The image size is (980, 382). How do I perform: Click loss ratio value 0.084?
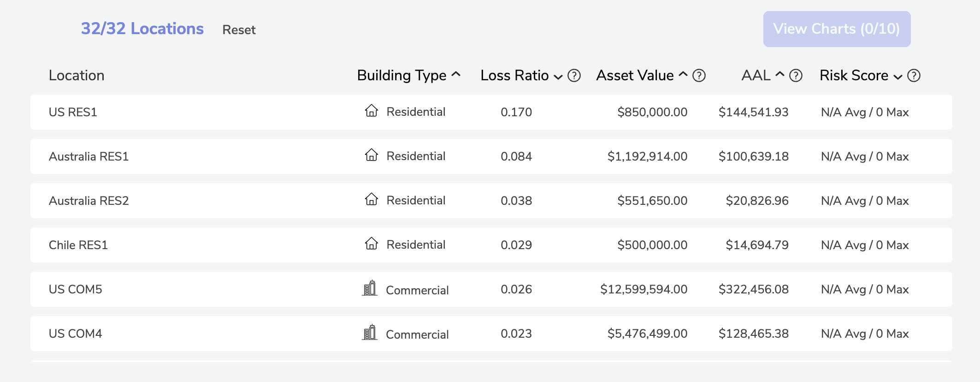(x=516, y=156)
